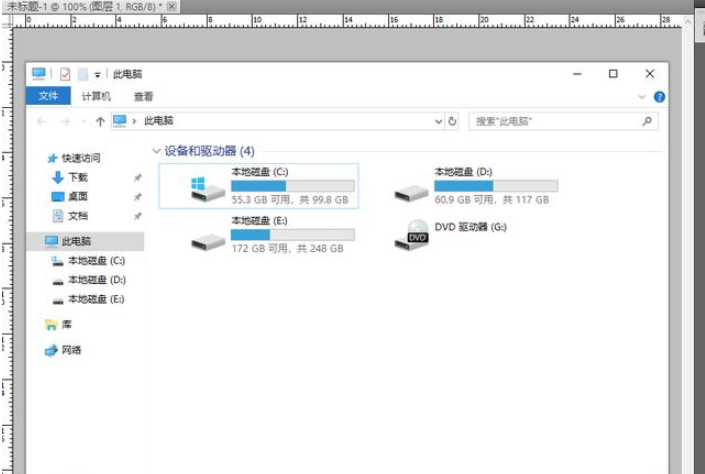Click the 库 libraries folder icon
705x474 pixels.
51,325
